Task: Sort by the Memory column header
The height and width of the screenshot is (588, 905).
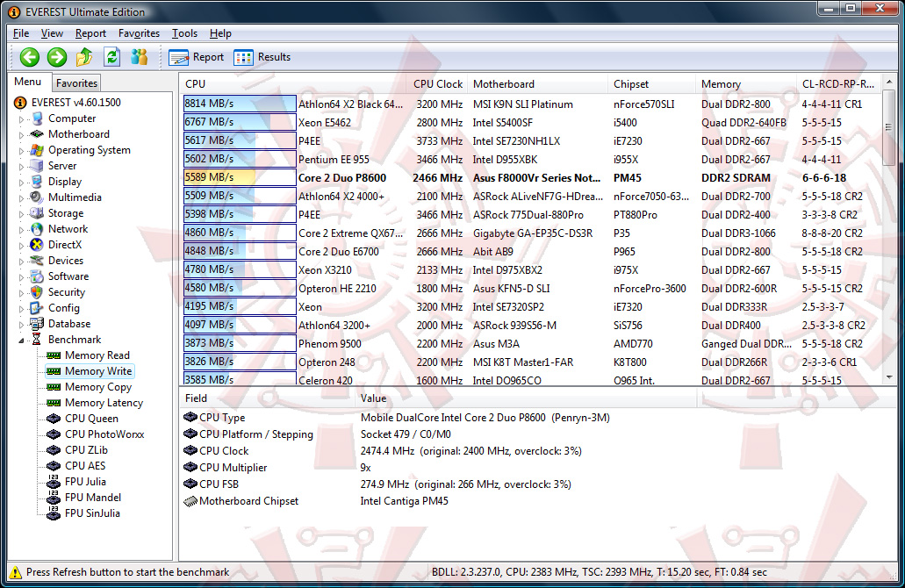Action: tap(746, 84)
